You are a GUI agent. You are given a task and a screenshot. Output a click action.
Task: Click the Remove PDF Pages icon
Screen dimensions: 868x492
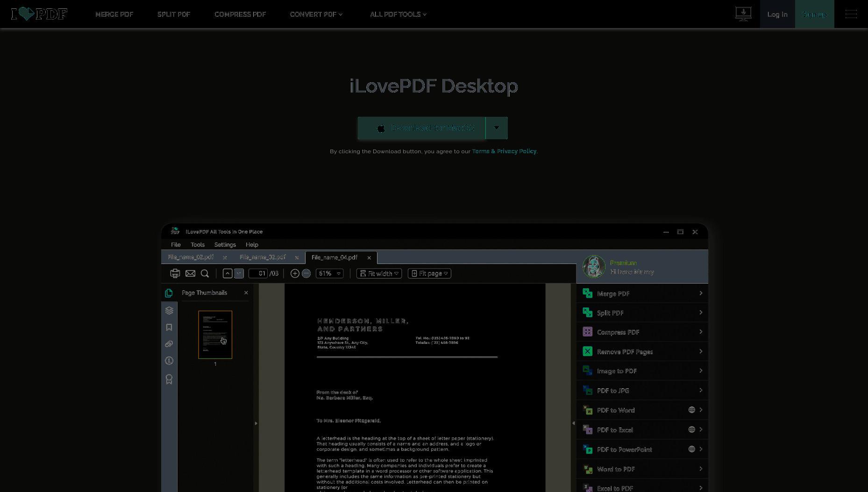click(588, 352)
